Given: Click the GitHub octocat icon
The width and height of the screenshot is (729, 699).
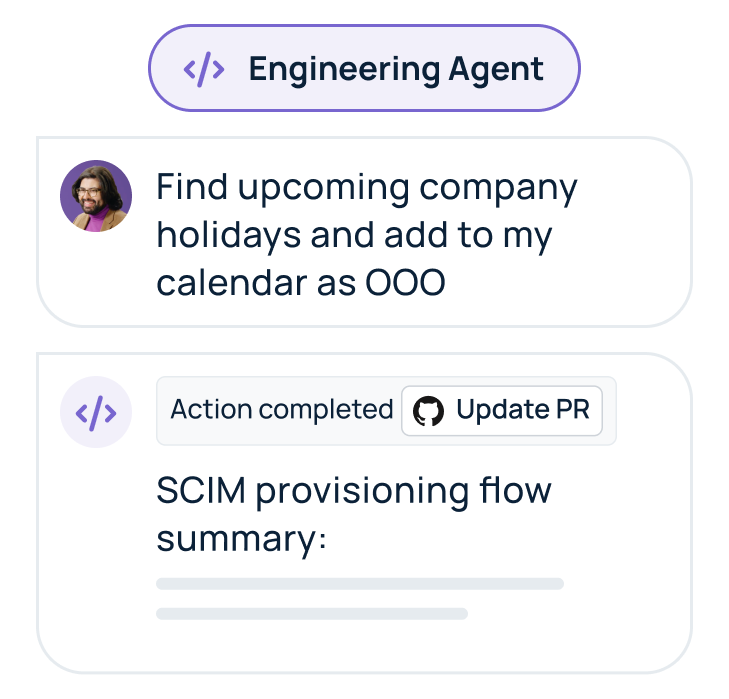Looking at the screenshot, I should coord(428,411).
